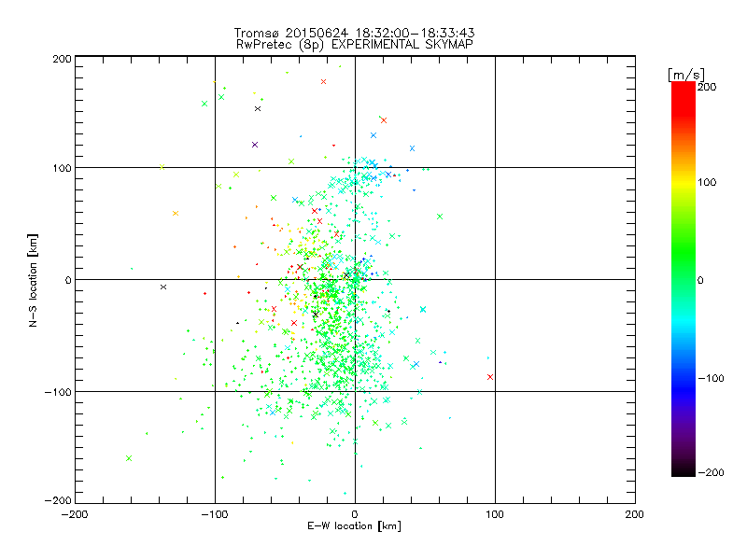Click the y-axis tick label '-100'
Image resolution: width=747 pixels, height=560 pixels.
pyautogui.click(x=58, y=392)
